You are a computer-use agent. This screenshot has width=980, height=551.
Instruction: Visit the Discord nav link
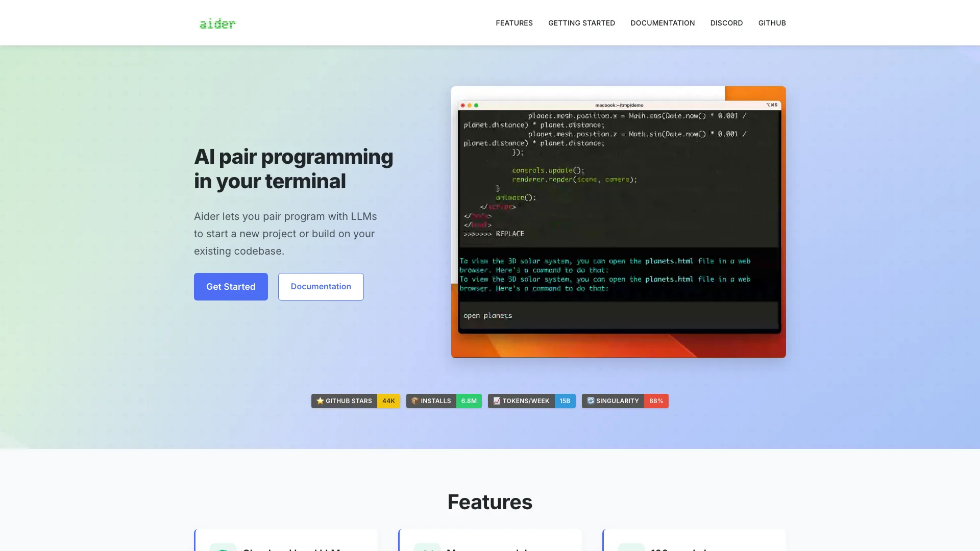726,23
